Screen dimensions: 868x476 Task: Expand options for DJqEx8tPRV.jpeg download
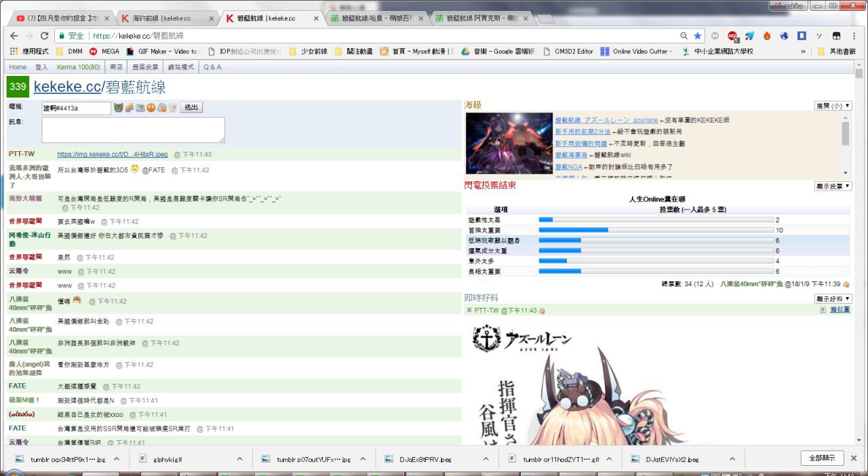486,459
